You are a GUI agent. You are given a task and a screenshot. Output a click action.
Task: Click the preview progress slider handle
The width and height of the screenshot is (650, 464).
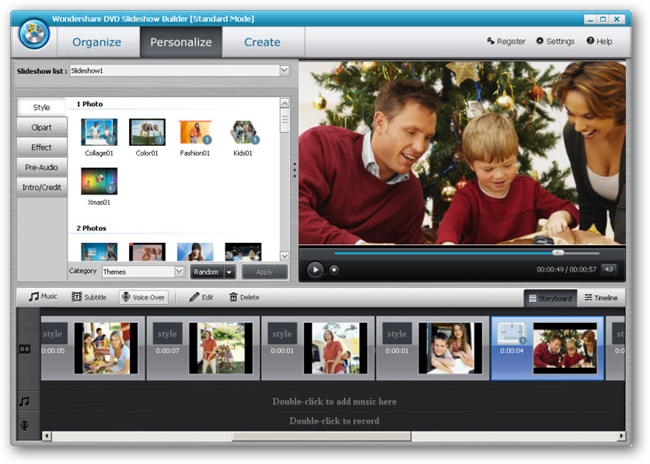558,253
